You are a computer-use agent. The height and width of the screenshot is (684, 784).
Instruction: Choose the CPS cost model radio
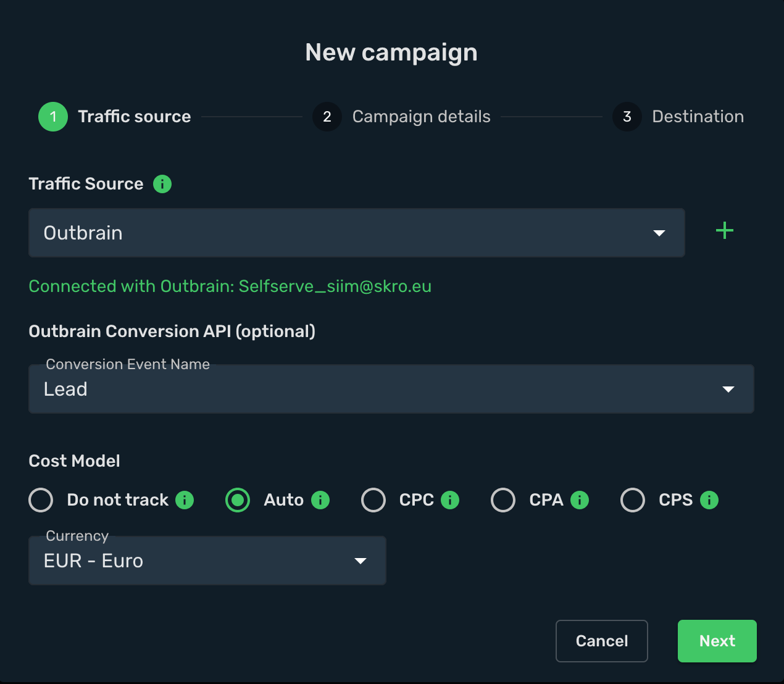coord(633,500)
